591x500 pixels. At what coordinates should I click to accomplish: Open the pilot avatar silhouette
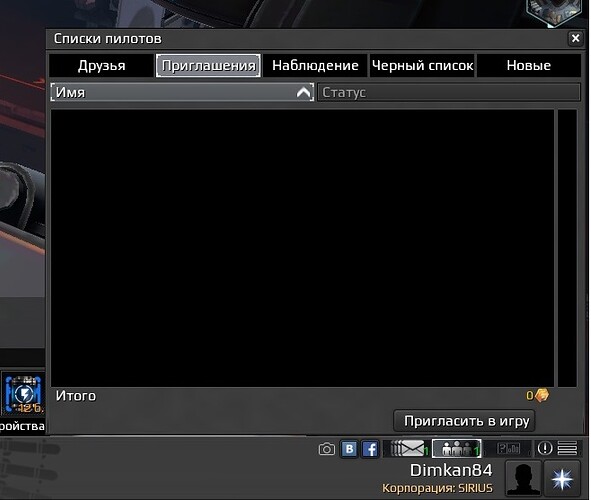(x=524, y=479)
